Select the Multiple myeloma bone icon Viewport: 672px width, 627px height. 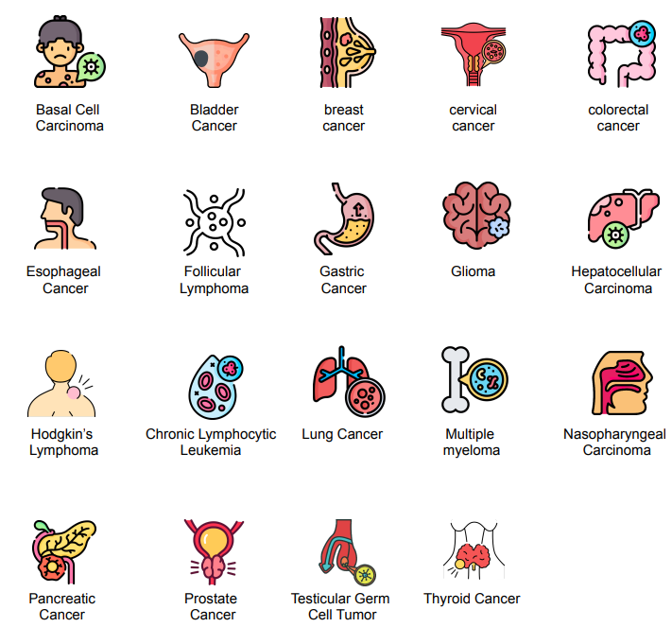point(474,380)
